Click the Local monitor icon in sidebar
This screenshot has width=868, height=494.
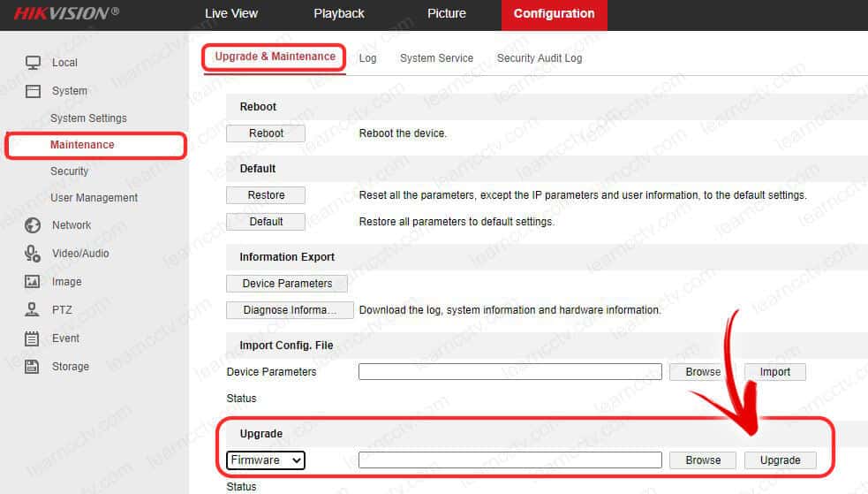[x=34, y=63]
